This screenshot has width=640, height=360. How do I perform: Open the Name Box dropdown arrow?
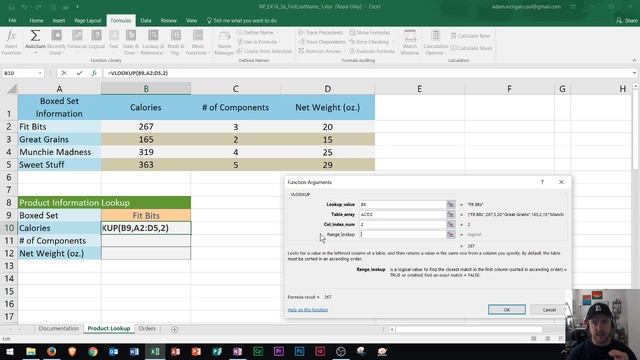tap(40, 73)
